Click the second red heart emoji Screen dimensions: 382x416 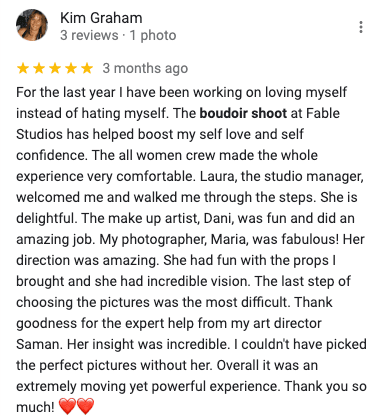tap(85, 406)
